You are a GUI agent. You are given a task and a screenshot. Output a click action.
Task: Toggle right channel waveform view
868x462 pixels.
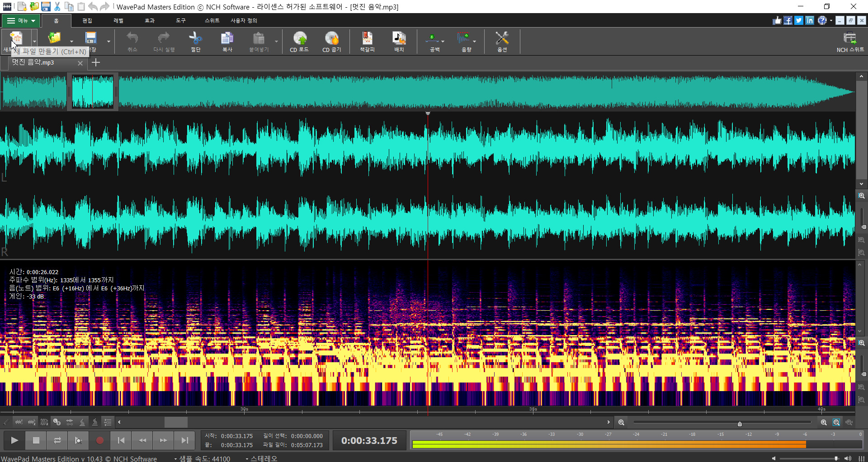32,422
